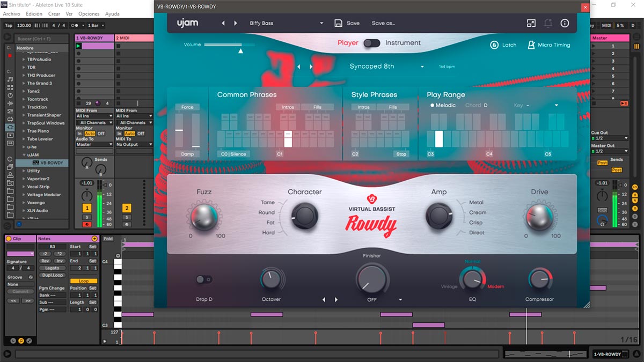Set 1 VB-ROWDY track monitor to In
Image resolution: width=644 pixels, height=362 pixels.
click(79, 134)
